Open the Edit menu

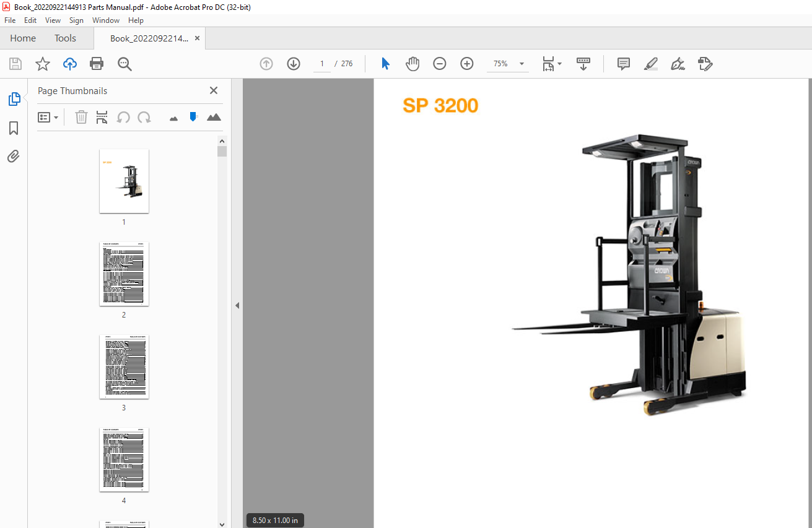pos(30,20)
